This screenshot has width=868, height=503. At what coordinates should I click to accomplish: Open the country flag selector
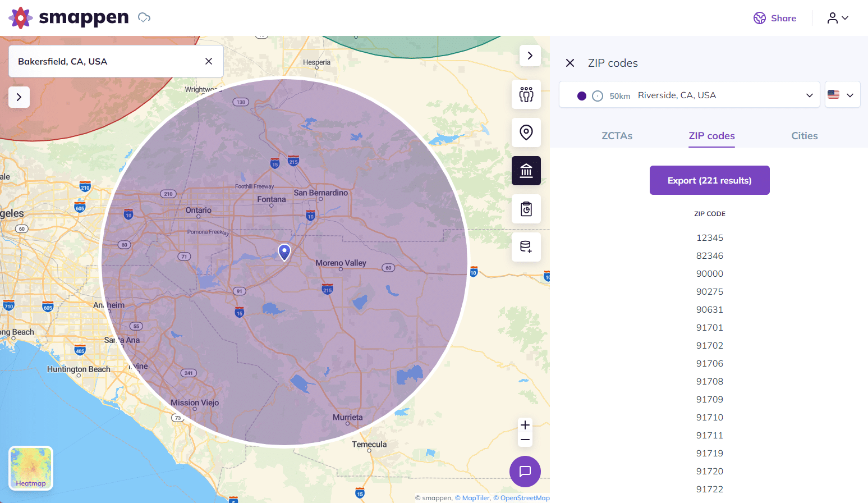[x=842, y=95]
